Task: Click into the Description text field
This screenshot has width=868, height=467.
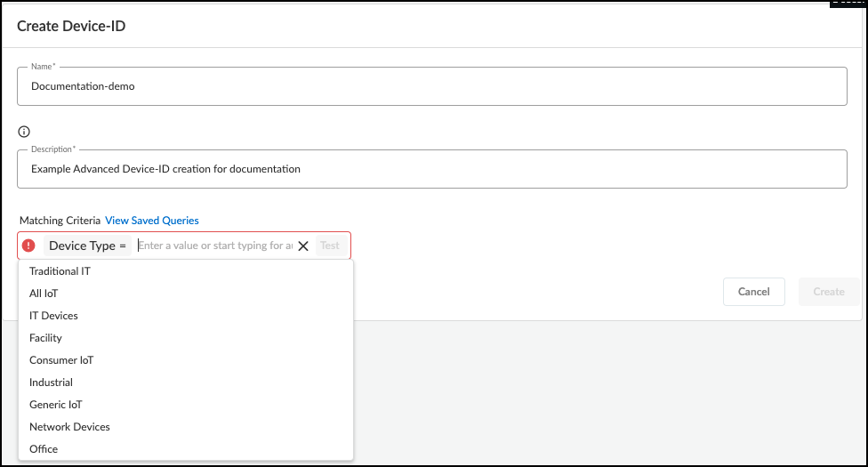Action: click(431, 169)
